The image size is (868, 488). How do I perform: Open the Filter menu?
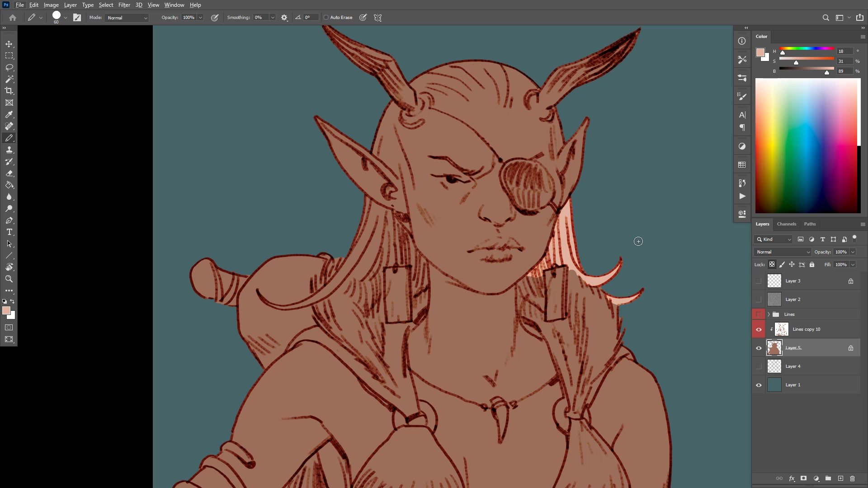tap(124, 5)
